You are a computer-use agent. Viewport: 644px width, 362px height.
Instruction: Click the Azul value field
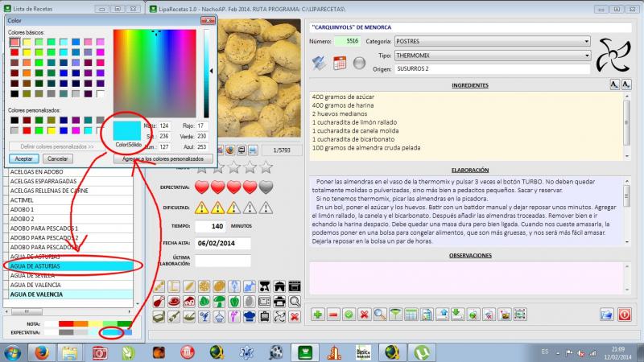[202, 146]
